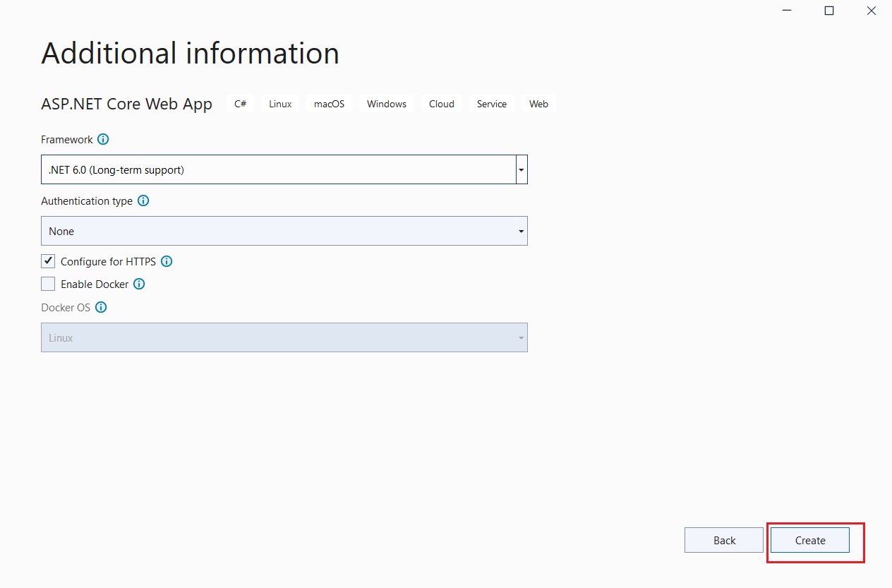The height and width of the screenshot is (588, 892).
Task: Click the Configure for HTTPS info icon
Action: pos(167,261)
